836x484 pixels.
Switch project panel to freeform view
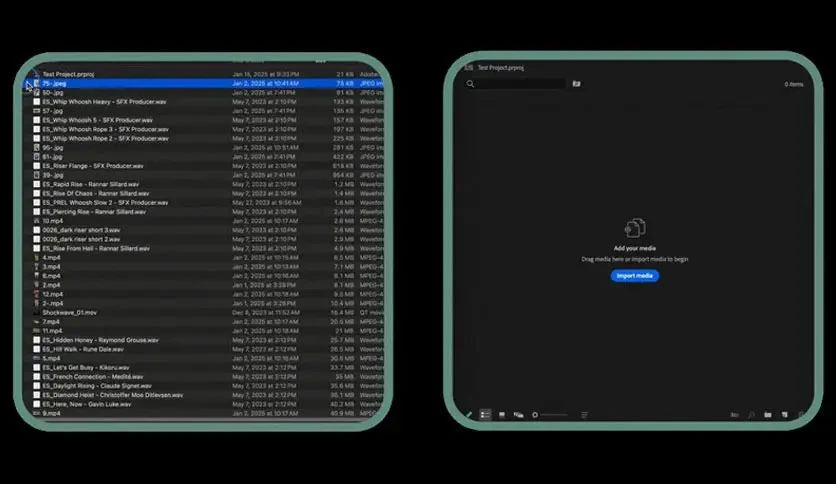(x=518, y=415)
